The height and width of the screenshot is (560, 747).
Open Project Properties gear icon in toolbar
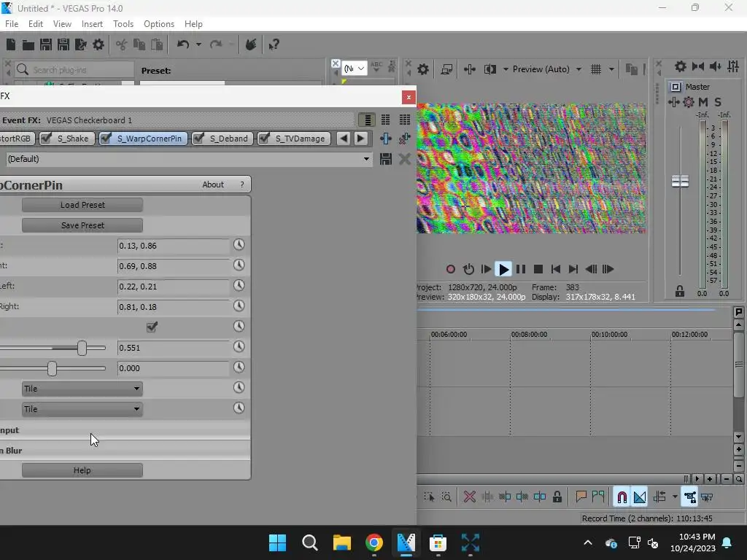point(98,44)
